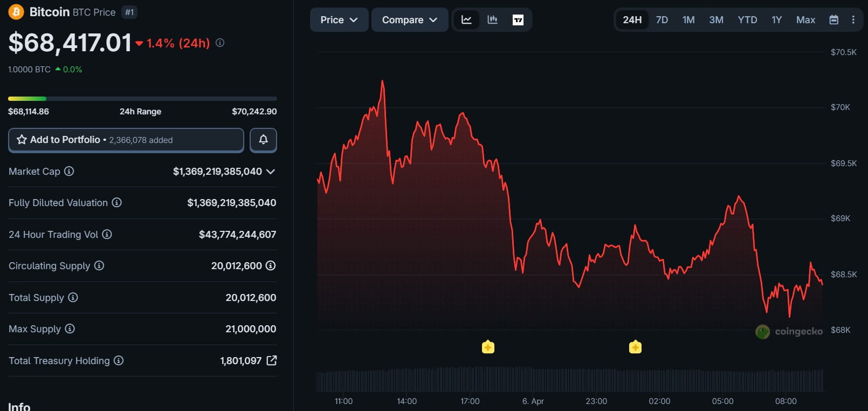The height and width of the screenshot is (411, 868).
Task: Open the calendar date range picker
Action: (833, 20)
